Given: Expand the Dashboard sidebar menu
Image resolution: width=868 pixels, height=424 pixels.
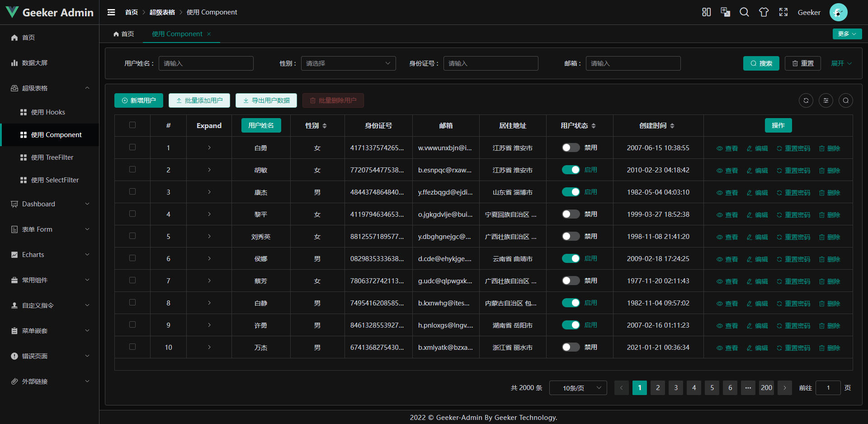Looking at the screenshot, I should 50,204.
